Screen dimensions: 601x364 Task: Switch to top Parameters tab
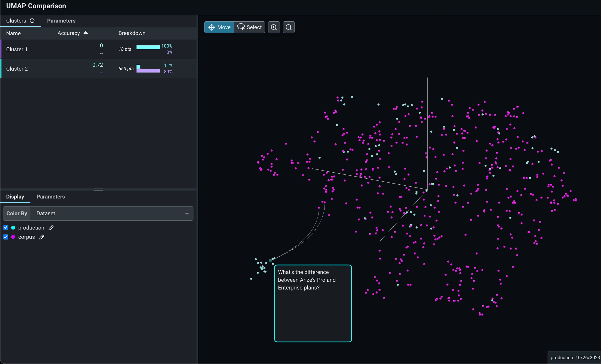coord(61,21)
